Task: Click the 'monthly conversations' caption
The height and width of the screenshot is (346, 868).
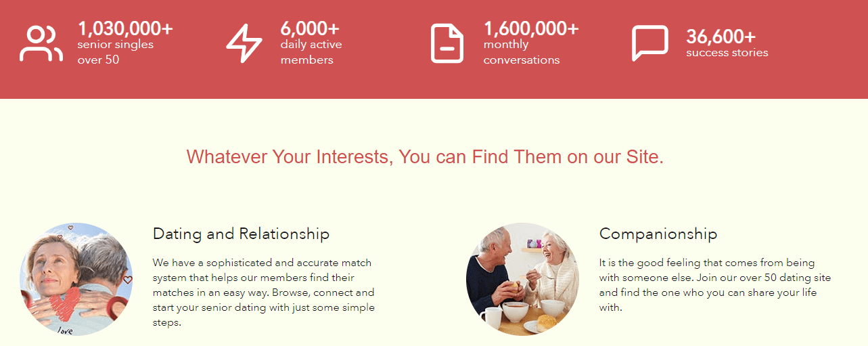Action: pyautogui.click(x=522, y=52)
